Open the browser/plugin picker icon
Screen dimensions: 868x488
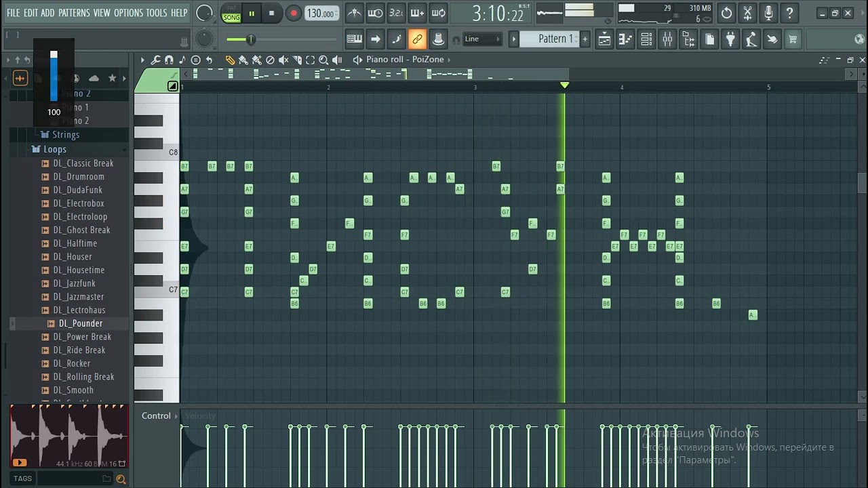pyautogui.click(x=688, y=39)
